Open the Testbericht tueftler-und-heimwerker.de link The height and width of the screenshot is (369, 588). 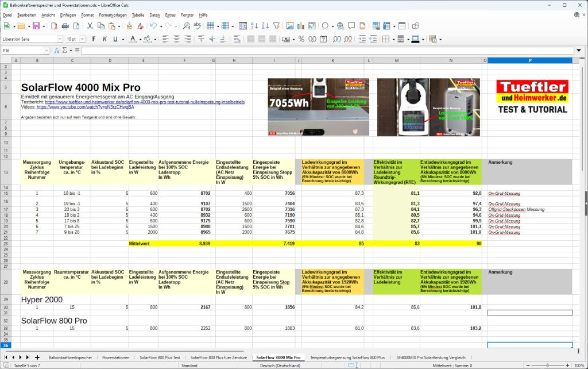tap(145, 102)
